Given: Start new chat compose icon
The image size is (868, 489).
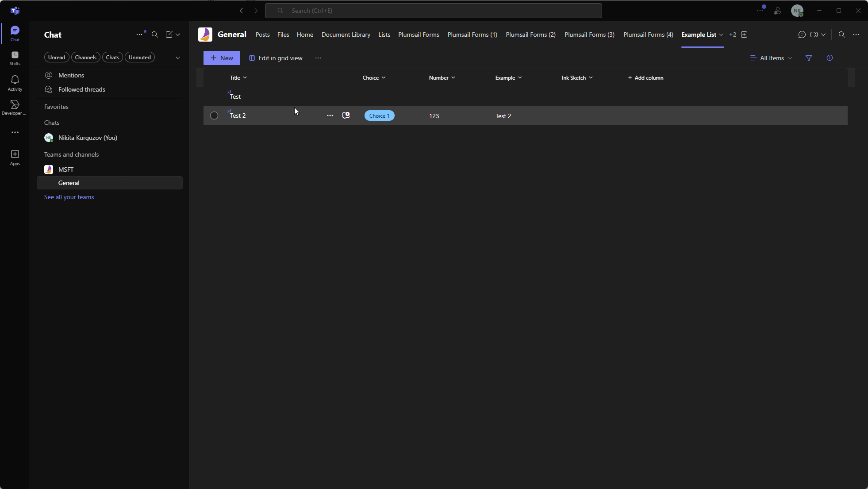Looking at the screenshot, I should point(169,35).
